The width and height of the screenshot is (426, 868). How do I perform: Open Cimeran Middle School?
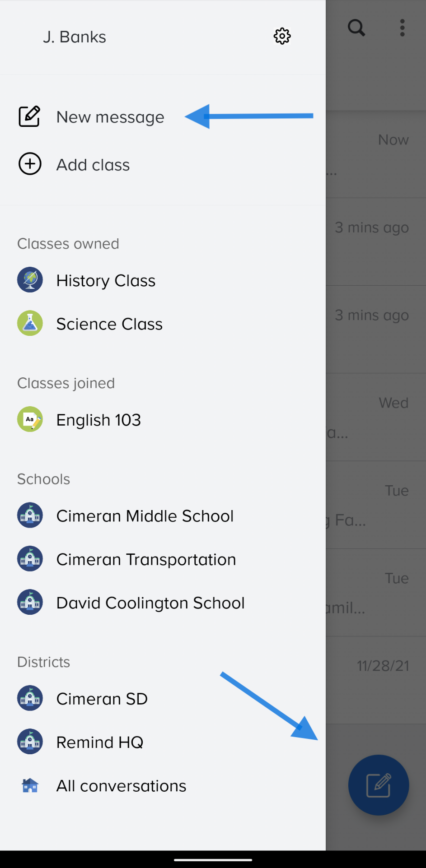tap(145, 516)
